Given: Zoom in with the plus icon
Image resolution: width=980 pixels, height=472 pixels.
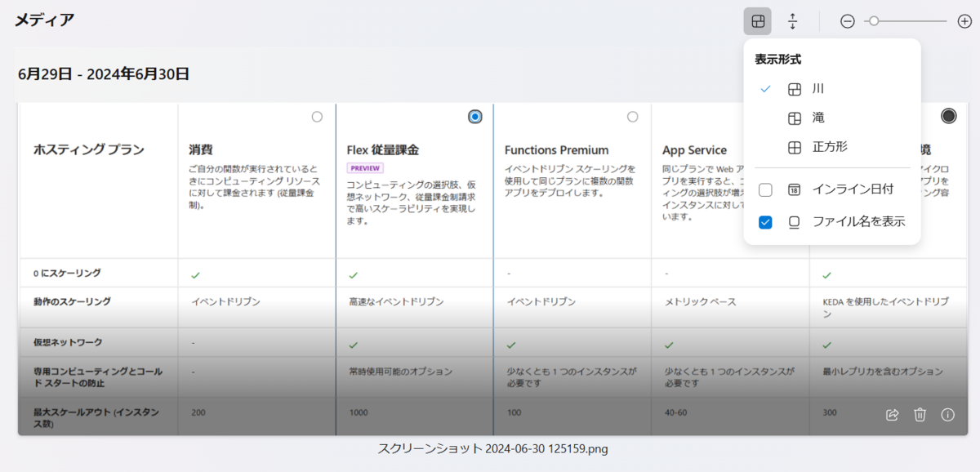Looking at the screenshot, I should [964, 21].
